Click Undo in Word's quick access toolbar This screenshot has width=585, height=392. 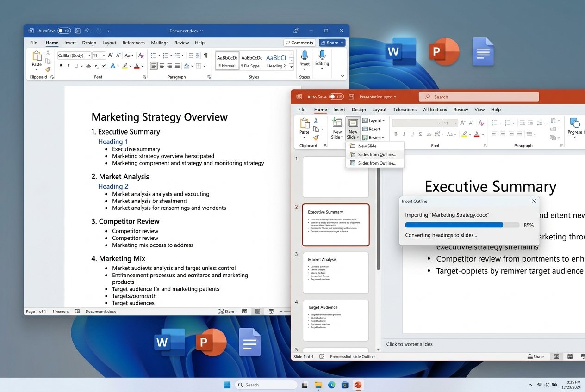[87, 31]
